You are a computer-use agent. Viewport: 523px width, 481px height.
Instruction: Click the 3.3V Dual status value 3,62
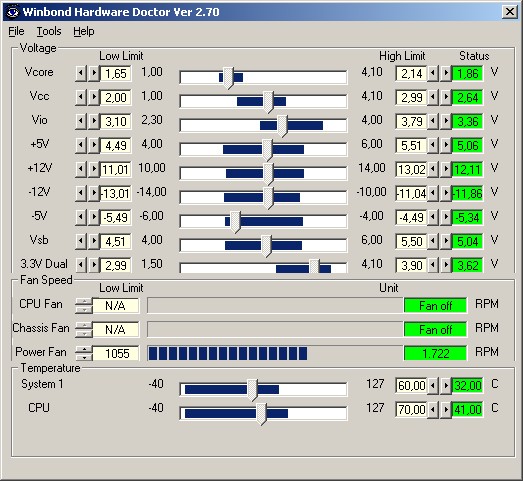pyautogui.click(x=468, y=266)
